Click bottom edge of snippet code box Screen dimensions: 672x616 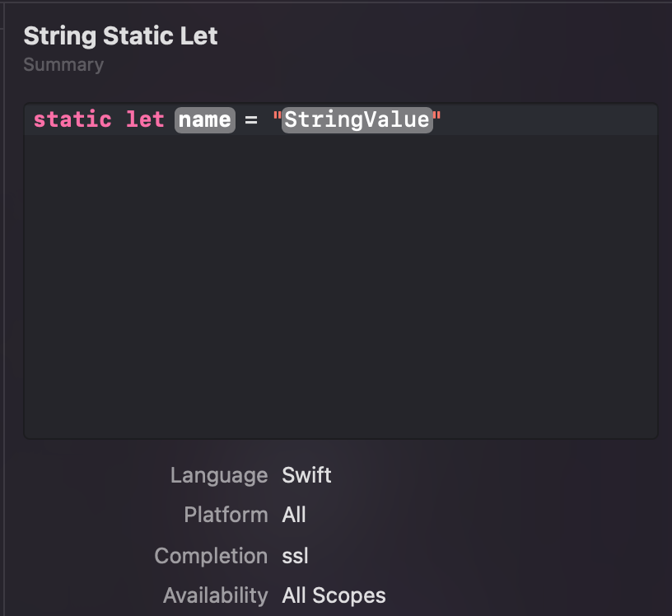[340, 437]
